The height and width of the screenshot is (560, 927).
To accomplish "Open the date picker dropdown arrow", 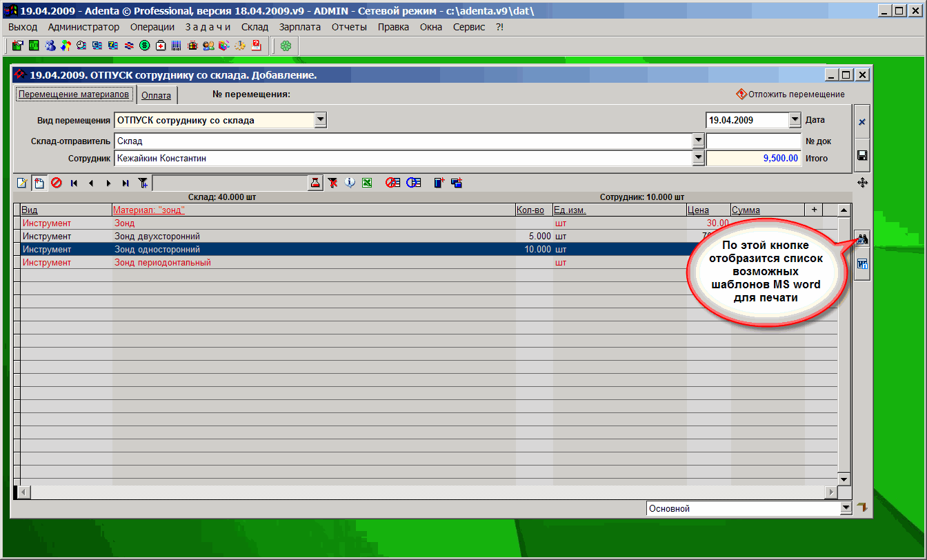I will [x=795, y=120].
